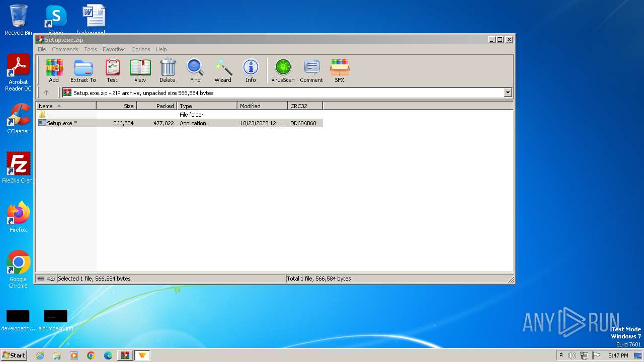Open the Comment tool
Image resolution: width=644 pixels, height=362 pixels.
pyautogui.click(x=311, y=70)
